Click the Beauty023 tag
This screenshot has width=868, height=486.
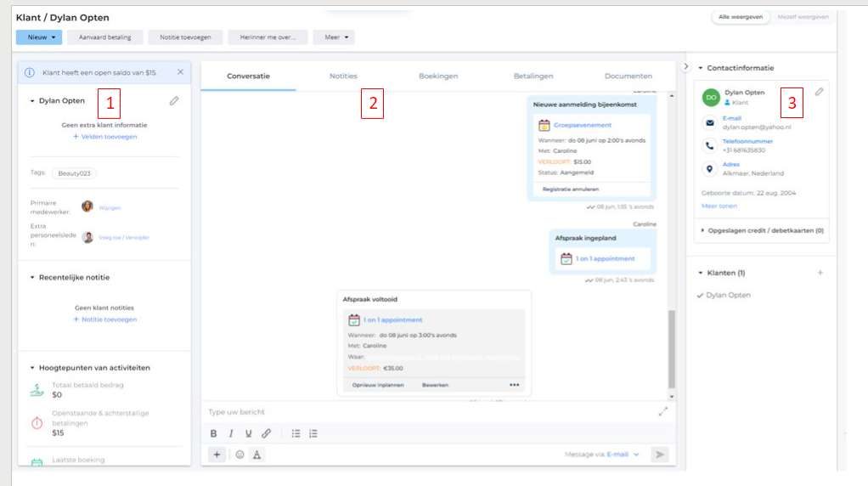coord(74,173)
